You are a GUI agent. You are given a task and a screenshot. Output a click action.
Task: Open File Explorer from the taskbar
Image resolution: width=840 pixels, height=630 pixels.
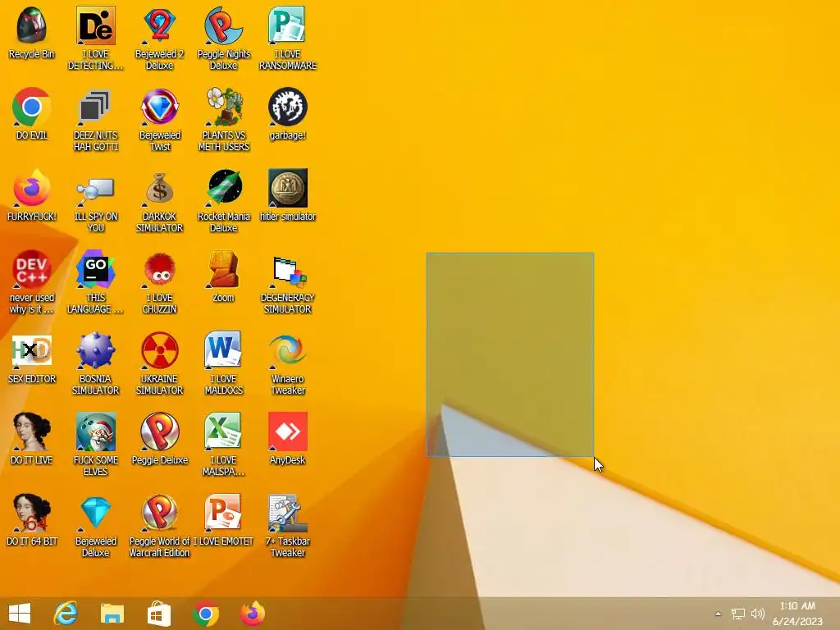coord(112,614)
